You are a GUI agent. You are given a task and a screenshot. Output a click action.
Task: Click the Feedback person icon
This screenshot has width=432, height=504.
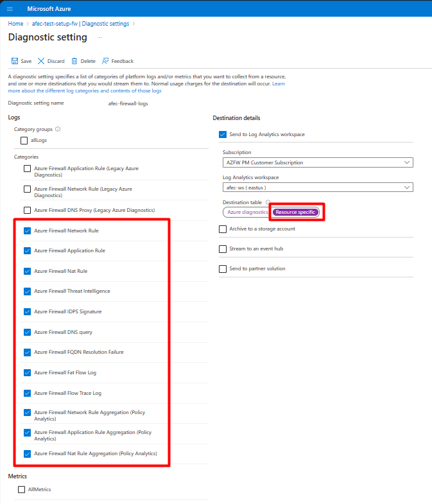tap(105, 61)
